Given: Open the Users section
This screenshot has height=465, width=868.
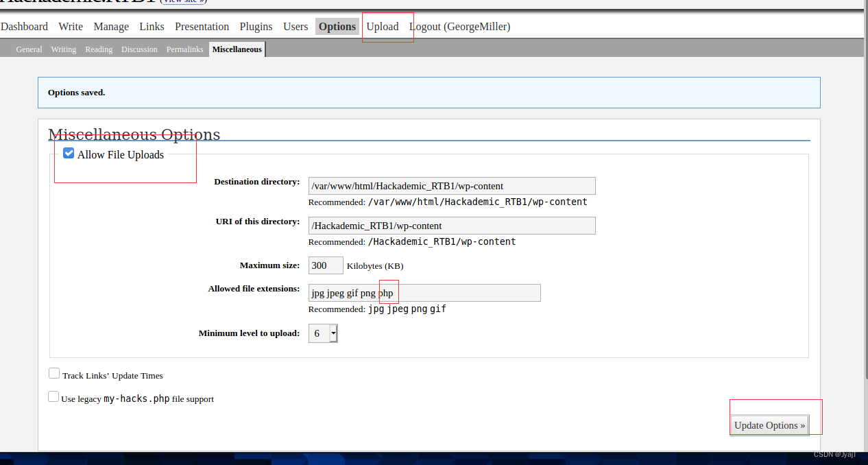Looking at the screenshot, I should [x=295, y=26].
